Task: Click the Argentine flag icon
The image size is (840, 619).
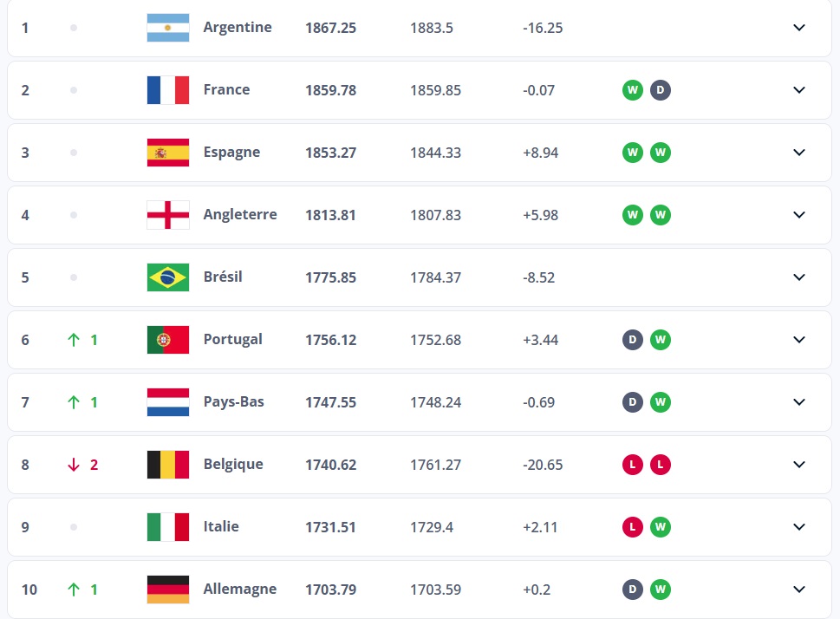Action: (167, 28)
